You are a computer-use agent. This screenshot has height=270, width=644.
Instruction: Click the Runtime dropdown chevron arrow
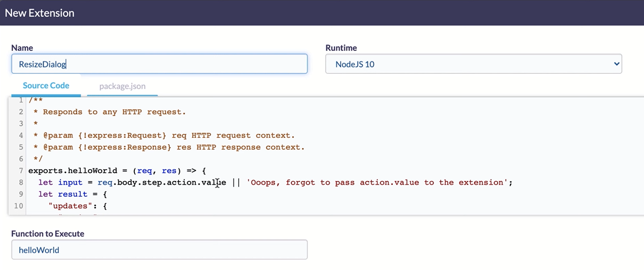coord(616,64)
